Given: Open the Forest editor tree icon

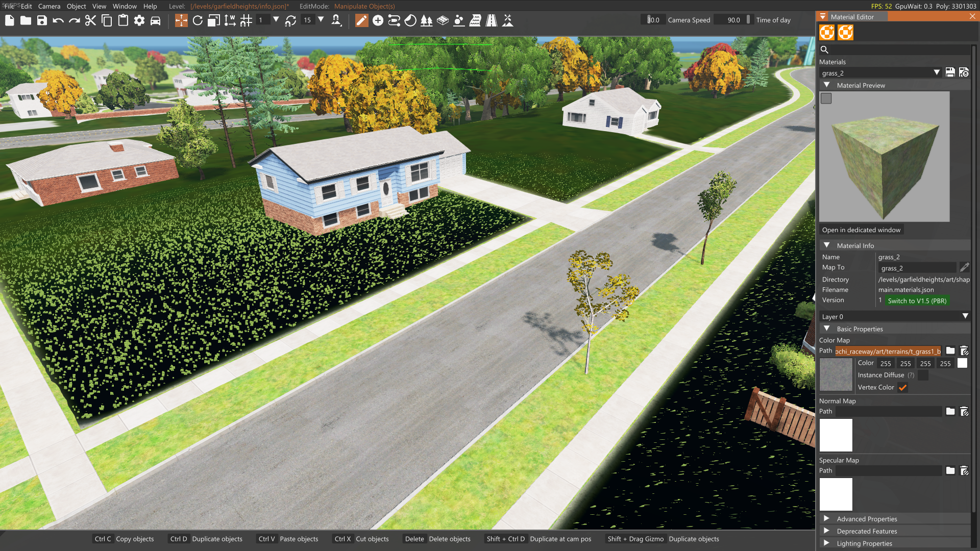Looking at the screenshot, I should pos(426,20).
